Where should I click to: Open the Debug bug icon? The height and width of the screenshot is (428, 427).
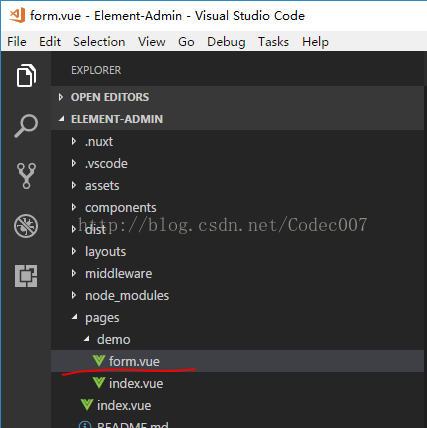(26, 226)
